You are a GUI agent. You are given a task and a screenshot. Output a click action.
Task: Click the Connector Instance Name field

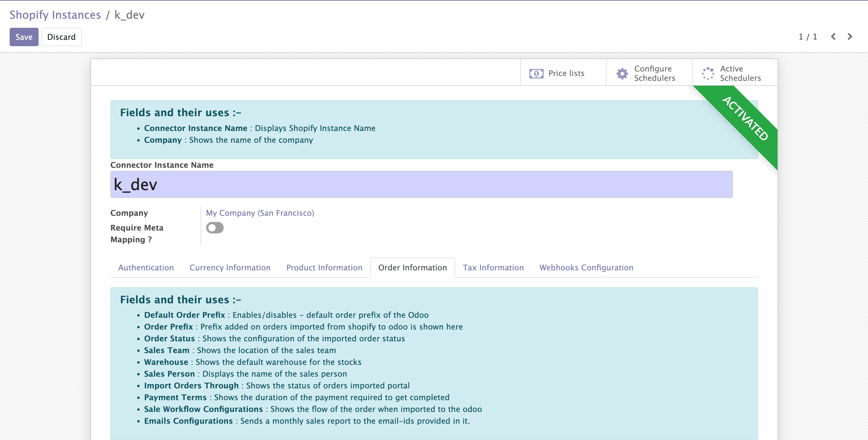click(421, 184)
